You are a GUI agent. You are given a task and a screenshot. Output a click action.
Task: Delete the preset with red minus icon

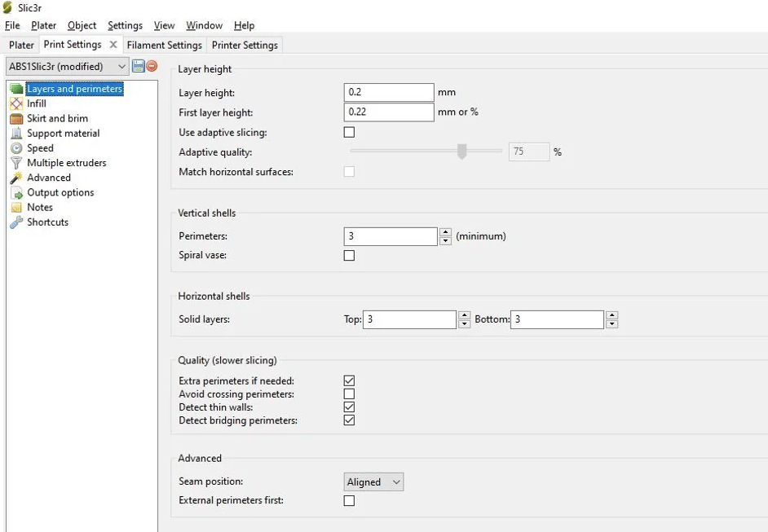(152, 65)
